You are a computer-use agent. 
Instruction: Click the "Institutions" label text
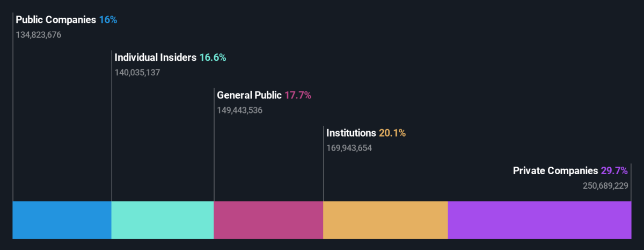point(351,133)
